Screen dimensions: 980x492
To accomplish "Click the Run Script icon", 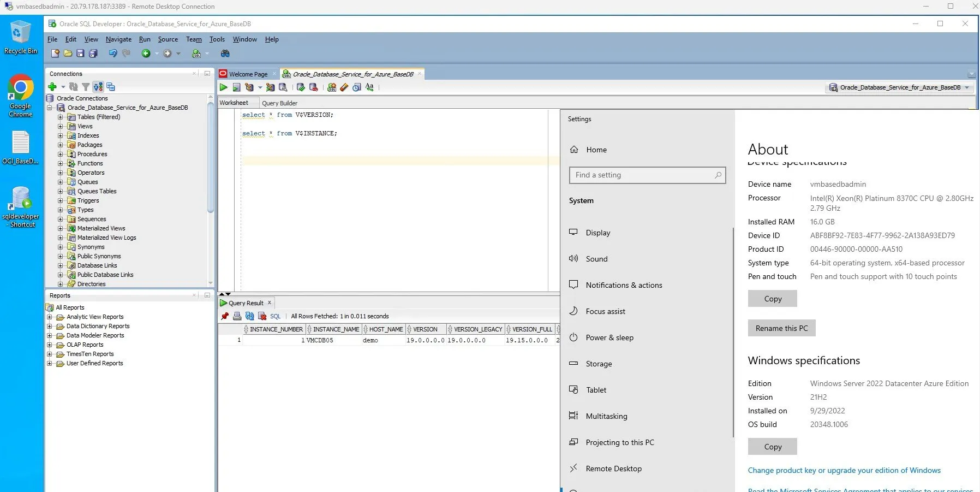I will (x=236, y=87).
